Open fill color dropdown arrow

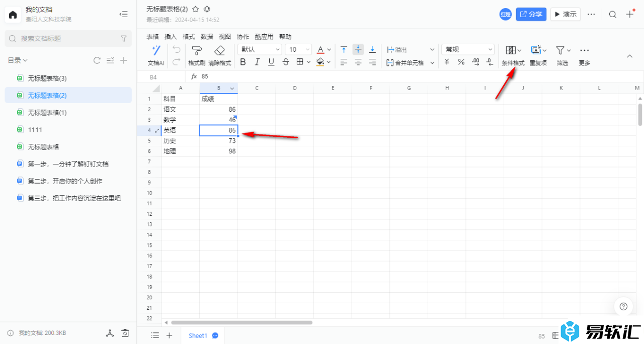[329, 62]
